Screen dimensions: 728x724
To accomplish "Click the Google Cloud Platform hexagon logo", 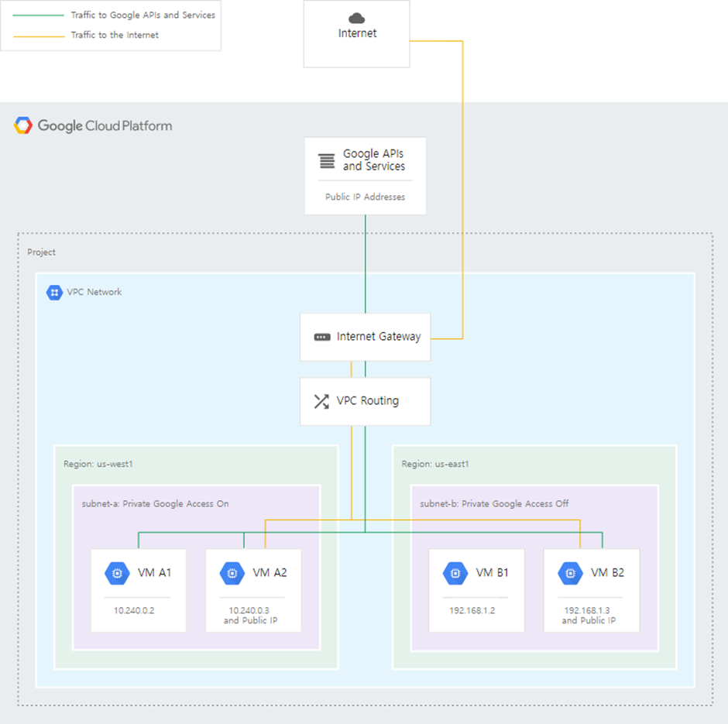I will [x=23, y=125].
